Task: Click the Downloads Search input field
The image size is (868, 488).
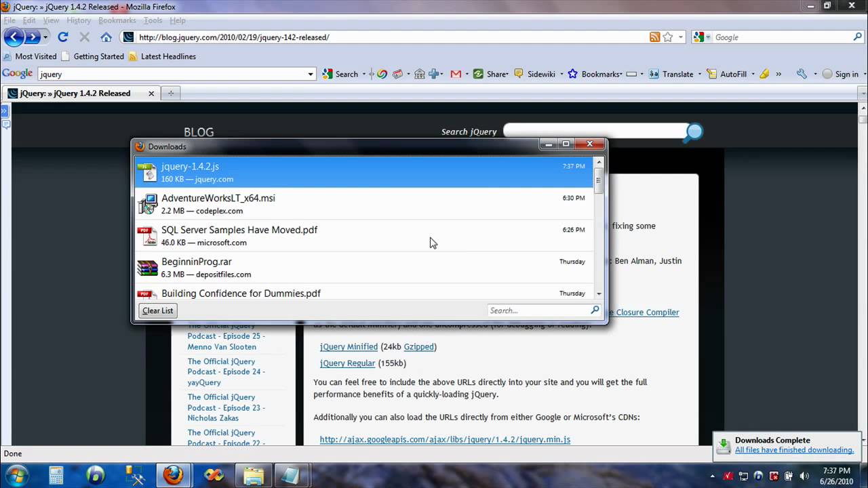Action: (x=538, y=310)
